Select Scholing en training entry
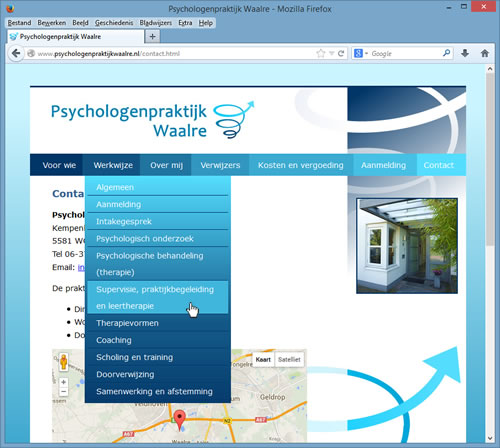 [157, 357]
